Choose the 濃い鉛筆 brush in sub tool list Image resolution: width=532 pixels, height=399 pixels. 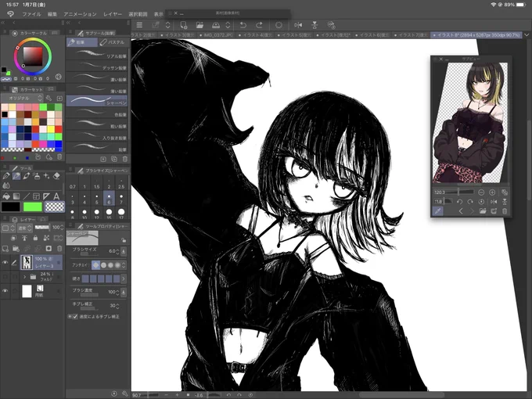97,77
